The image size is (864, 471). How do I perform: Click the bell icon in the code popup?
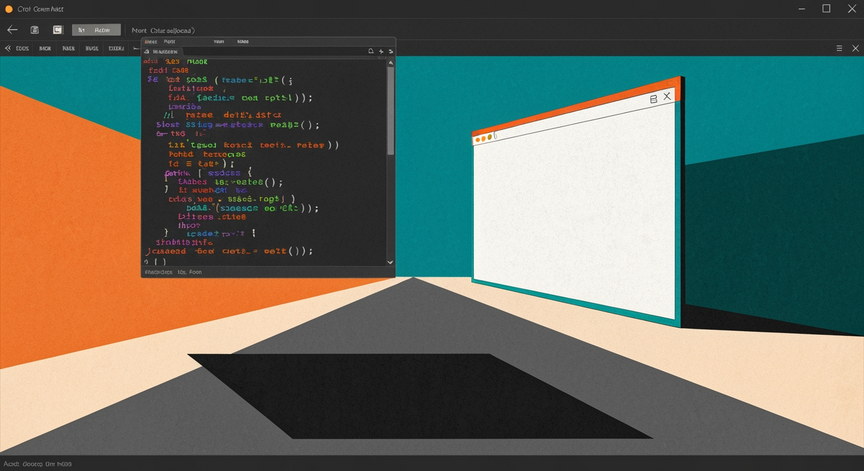(371, 51)
